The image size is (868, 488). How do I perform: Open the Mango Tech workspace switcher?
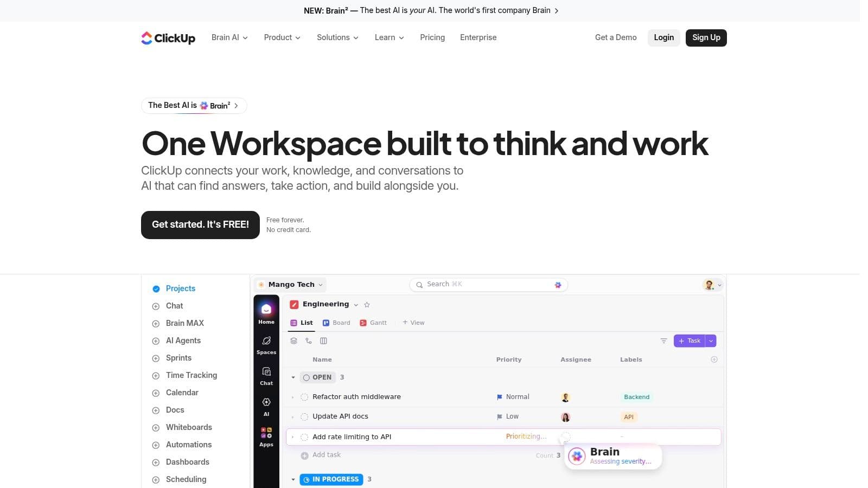point(290,285)
